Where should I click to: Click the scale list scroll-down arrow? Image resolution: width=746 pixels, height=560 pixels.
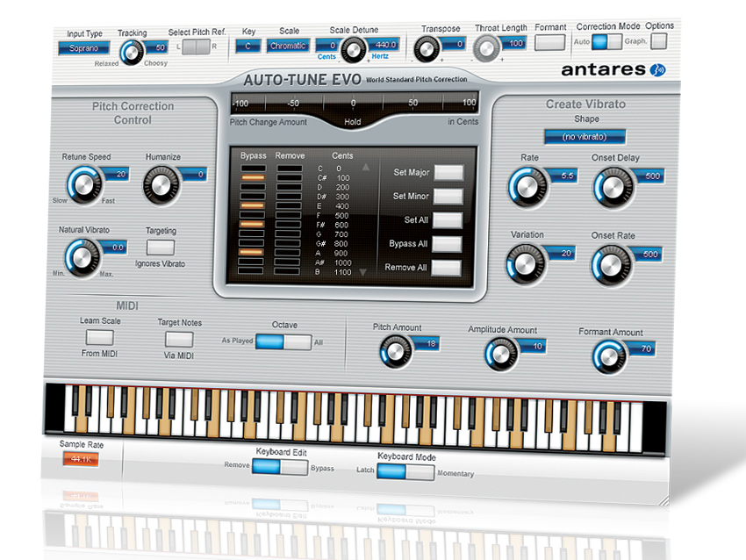363,272
